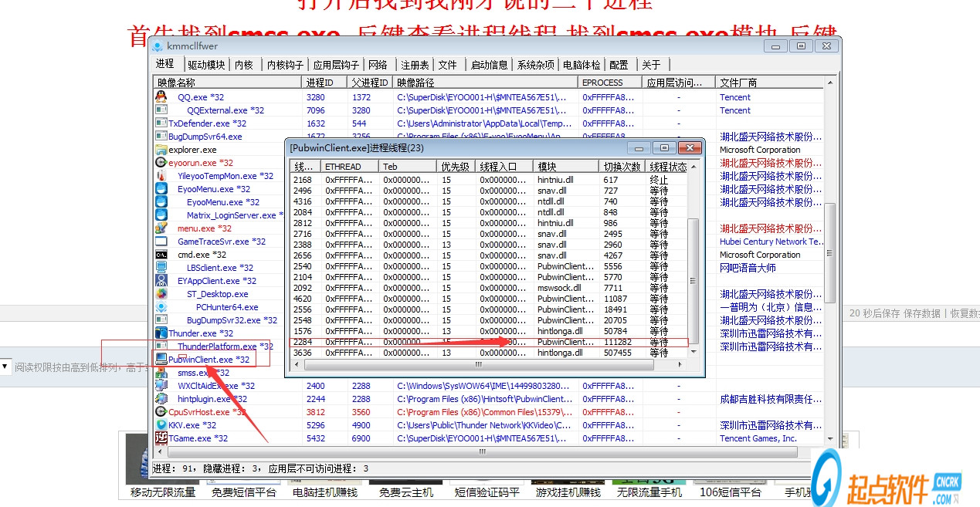Sort threads by 线程状态 column
The image size is (980, 507).
[x=666, y=166]
